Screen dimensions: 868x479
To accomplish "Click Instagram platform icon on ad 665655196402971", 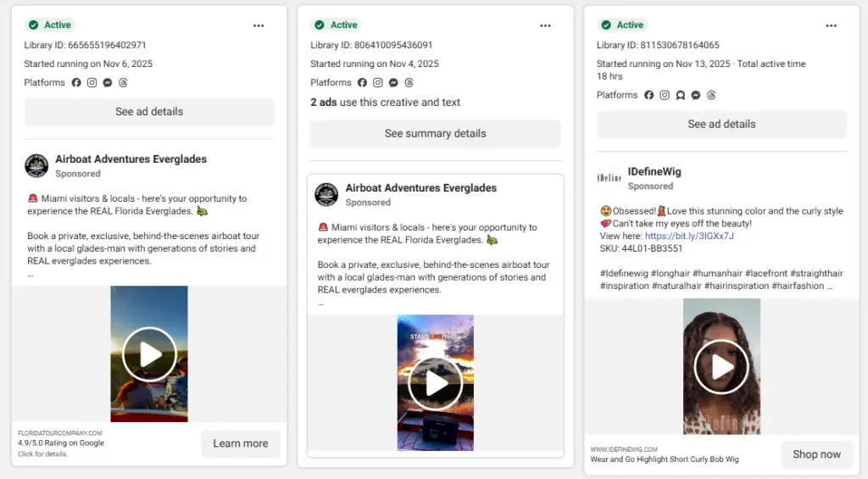I will pyautogui.click(x=92, y=82).
